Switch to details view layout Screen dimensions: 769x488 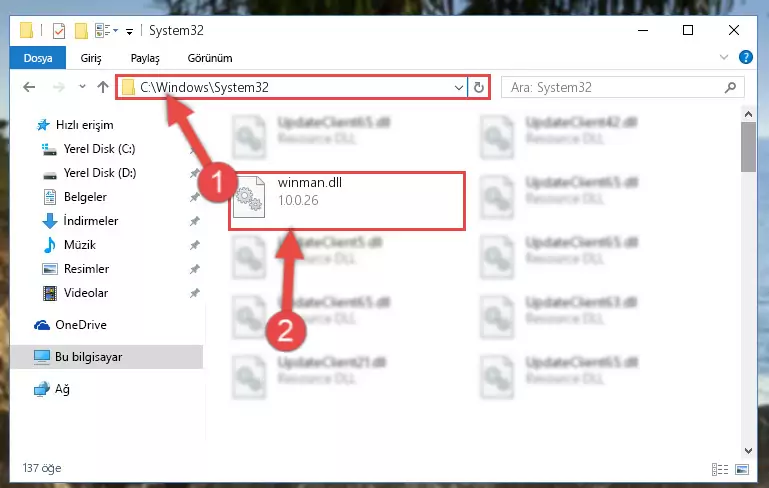click(719, 469)
